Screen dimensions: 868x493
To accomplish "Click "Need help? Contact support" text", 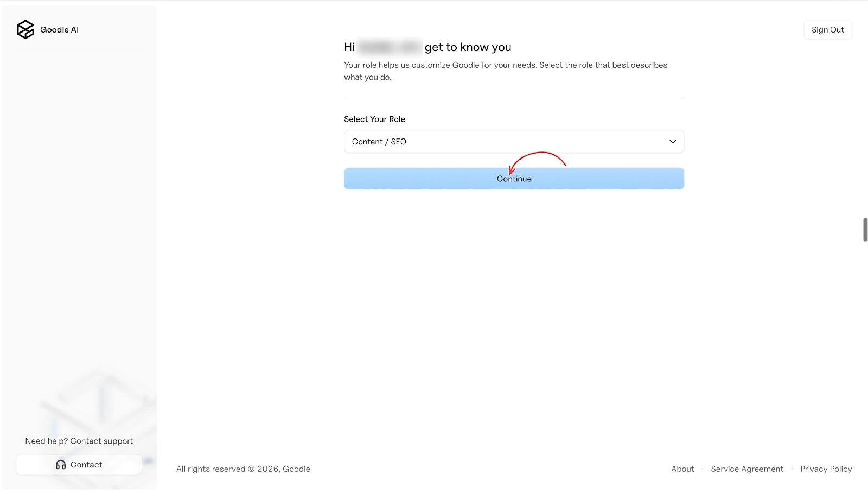I will [79, 441].
